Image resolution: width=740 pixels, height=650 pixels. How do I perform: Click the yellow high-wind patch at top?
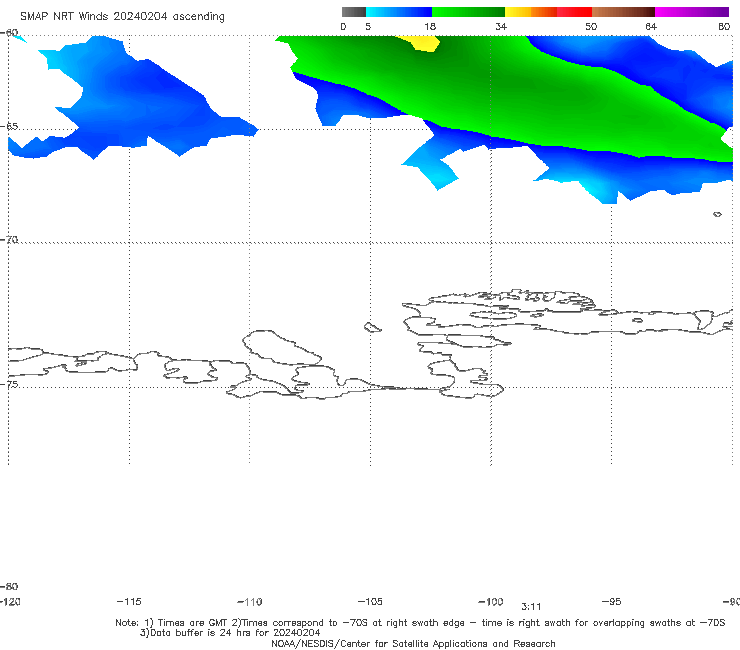point(420,43)
